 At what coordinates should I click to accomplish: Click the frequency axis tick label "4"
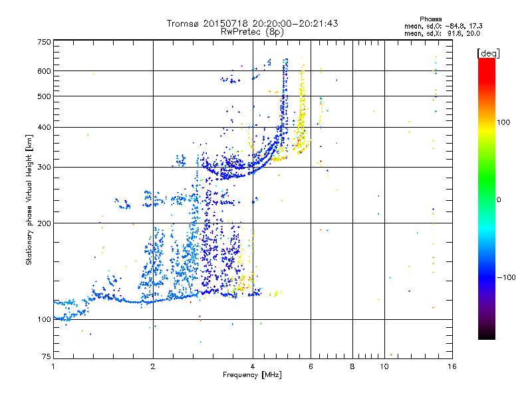(x=253, y=366)
